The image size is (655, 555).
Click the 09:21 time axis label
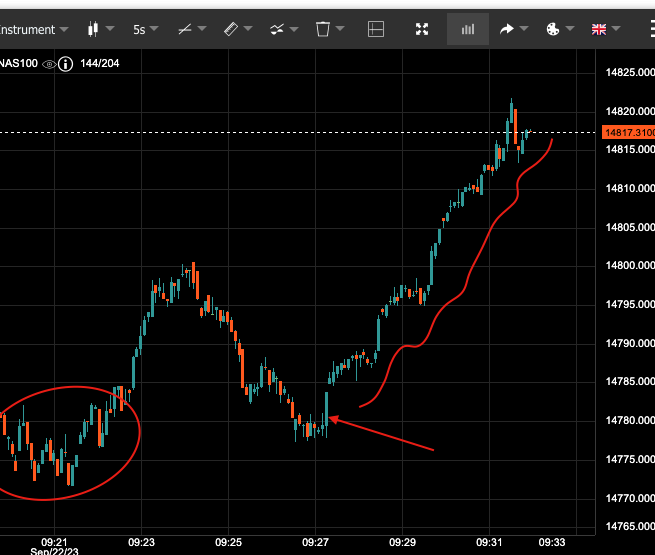pyautogui.click(x=54, y=542)
